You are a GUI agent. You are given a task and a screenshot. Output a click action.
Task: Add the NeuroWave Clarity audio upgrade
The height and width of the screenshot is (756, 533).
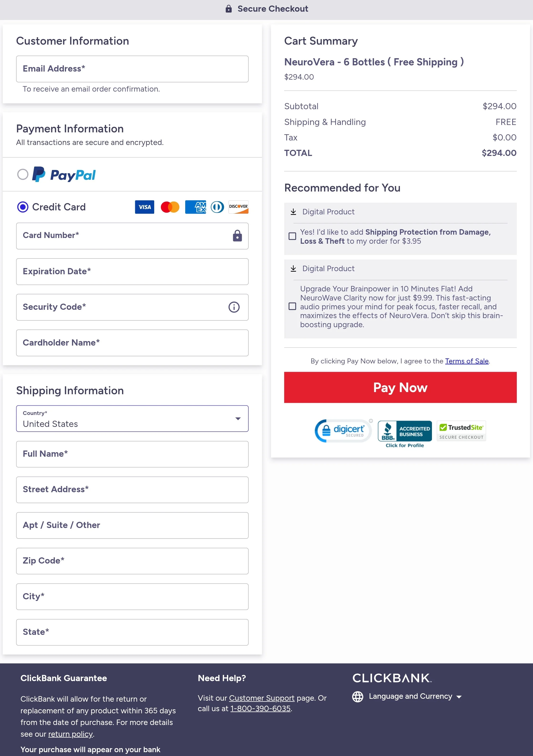[292, 306]
